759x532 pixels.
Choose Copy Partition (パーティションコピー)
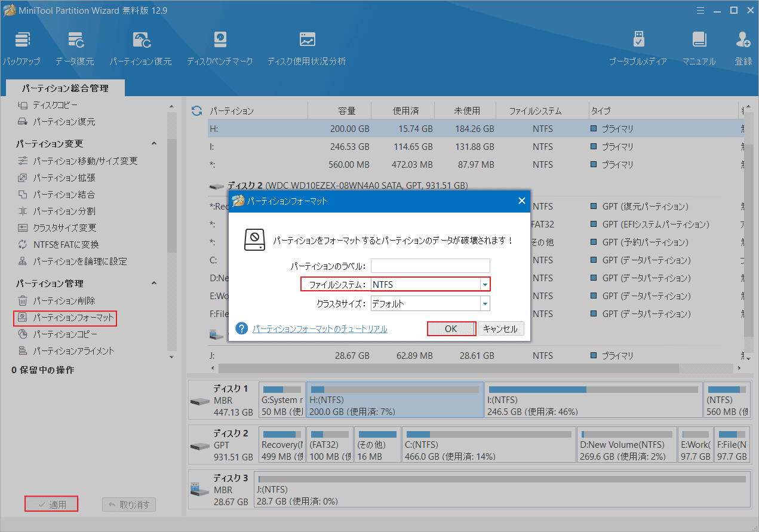click(x=56, y=334)
